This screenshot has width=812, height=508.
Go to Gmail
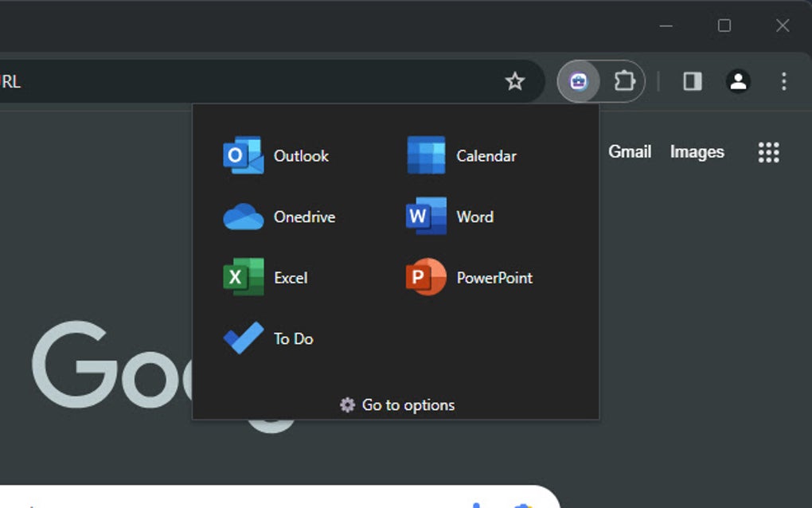click(630, 152)
